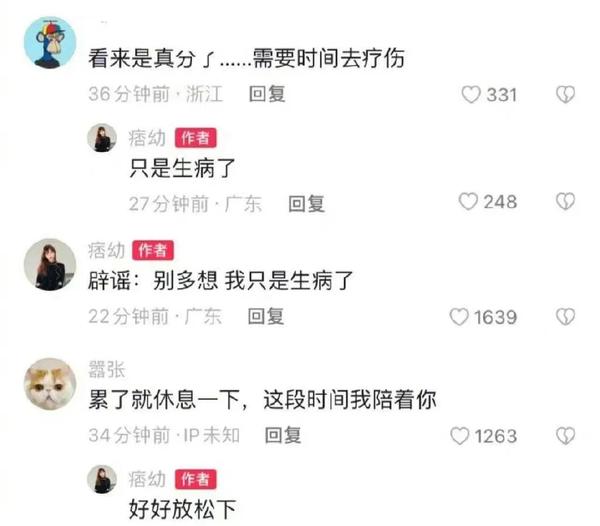The height and width of the screenshot is (526, 600).
Task: Like the 只是生病了 reply with 248 likes
Action: (x=468, y=201)
